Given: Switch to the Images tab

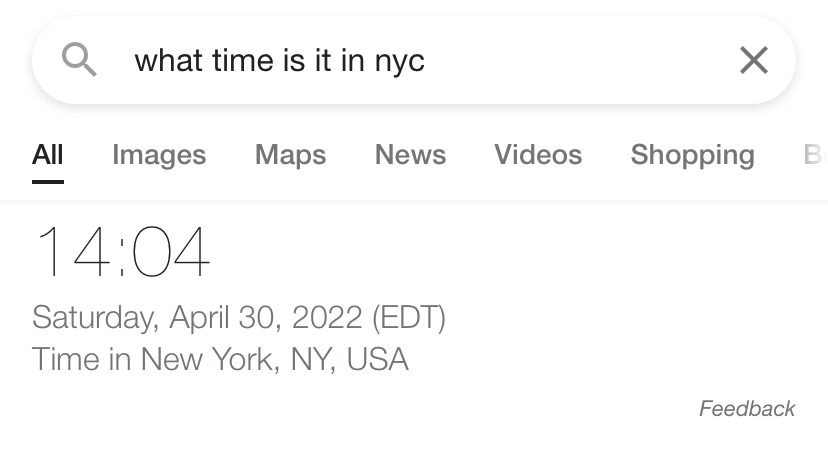Looking at the screenshot, I should click(x=159, y=155).
